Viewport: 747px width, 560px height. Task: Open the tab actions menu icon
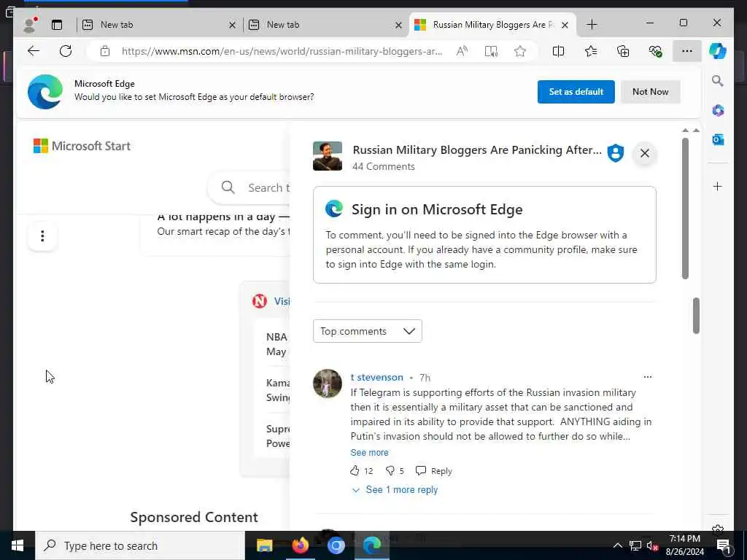(57, 25)
